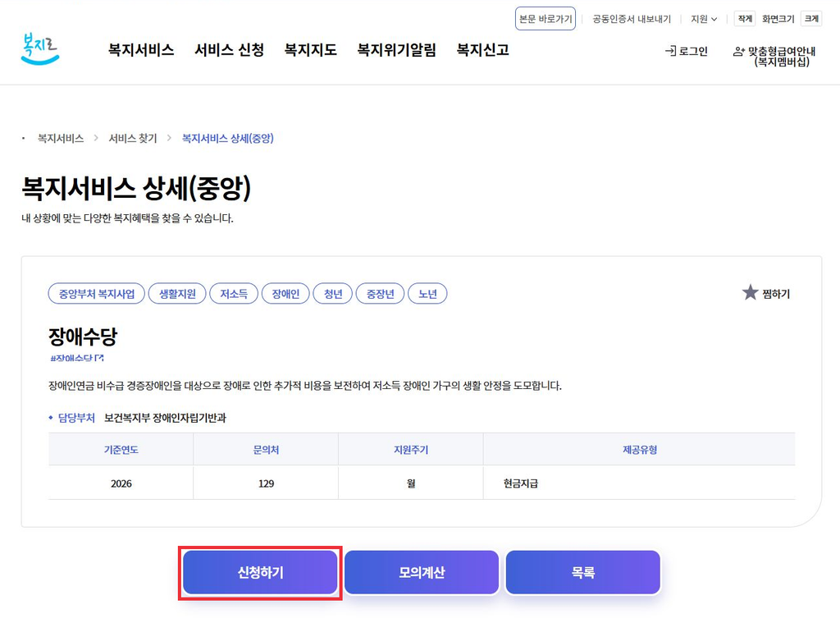Click the 제공유형 column header
This screenshot has height=623, width=840.
(x=640, y=450)
